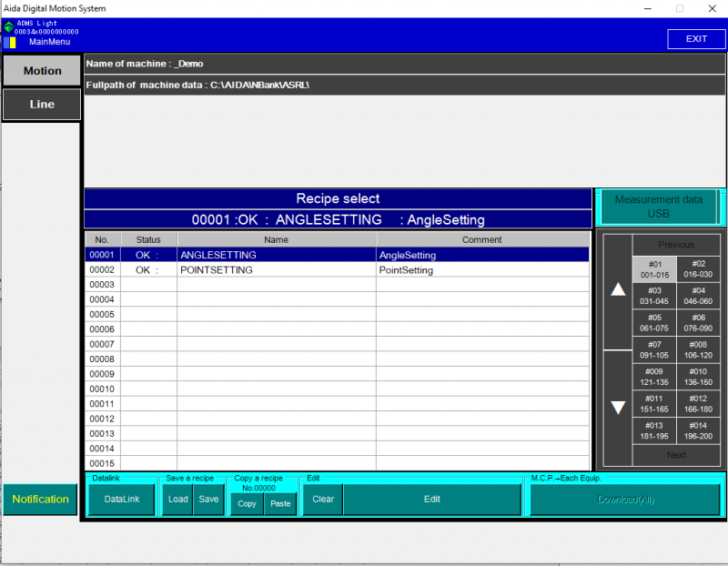The image size is (728, 566).
Task: Select recipe 00002 POINTSETTING row
Action: 273,269
